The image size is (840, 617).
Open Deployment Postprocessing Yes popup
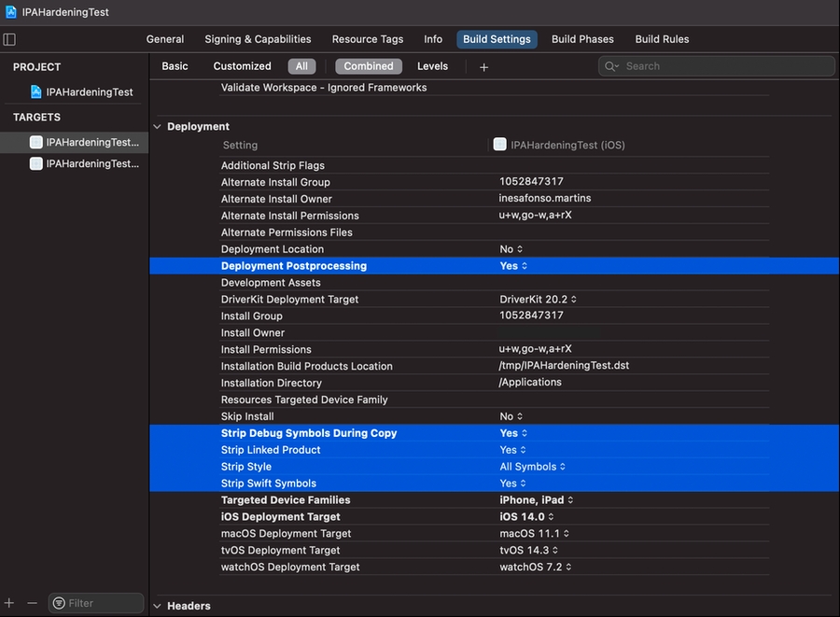513,266
